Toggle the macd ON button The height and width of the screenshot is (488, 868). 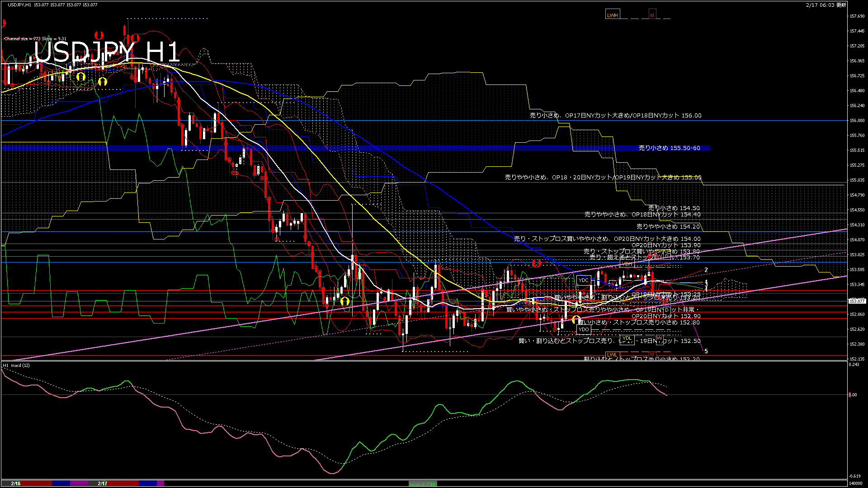coord(423,483)
